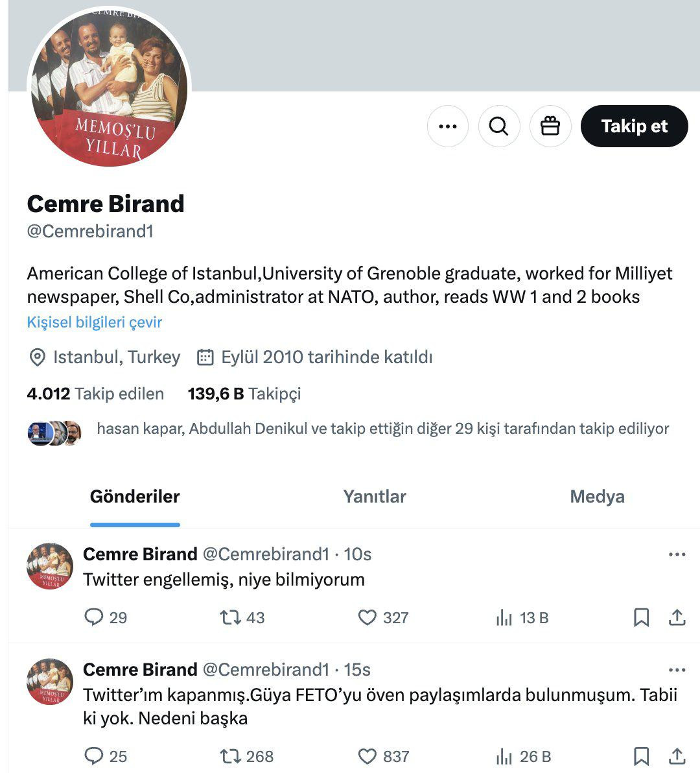Switch to the Yanıtlar tab
Screen dimensions: 700x773
coord(375,497)
